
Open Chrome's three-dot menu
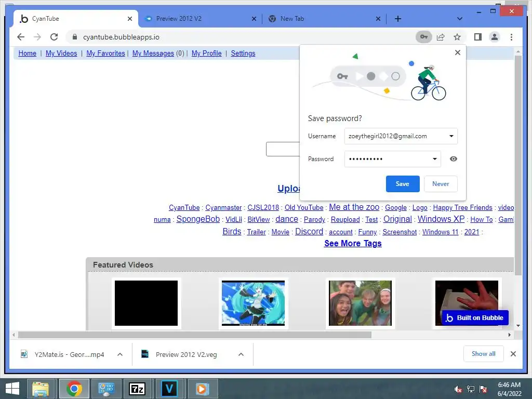tap(511, 37)
